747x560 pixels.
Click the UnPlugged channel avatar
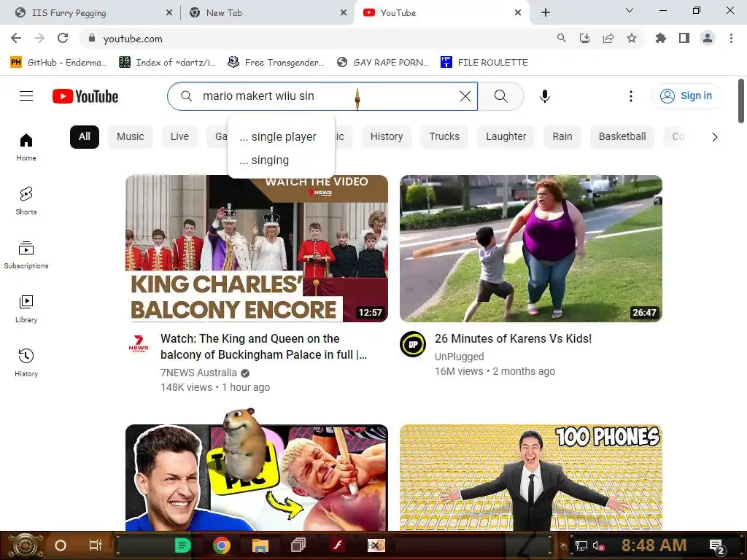[413, 344]
